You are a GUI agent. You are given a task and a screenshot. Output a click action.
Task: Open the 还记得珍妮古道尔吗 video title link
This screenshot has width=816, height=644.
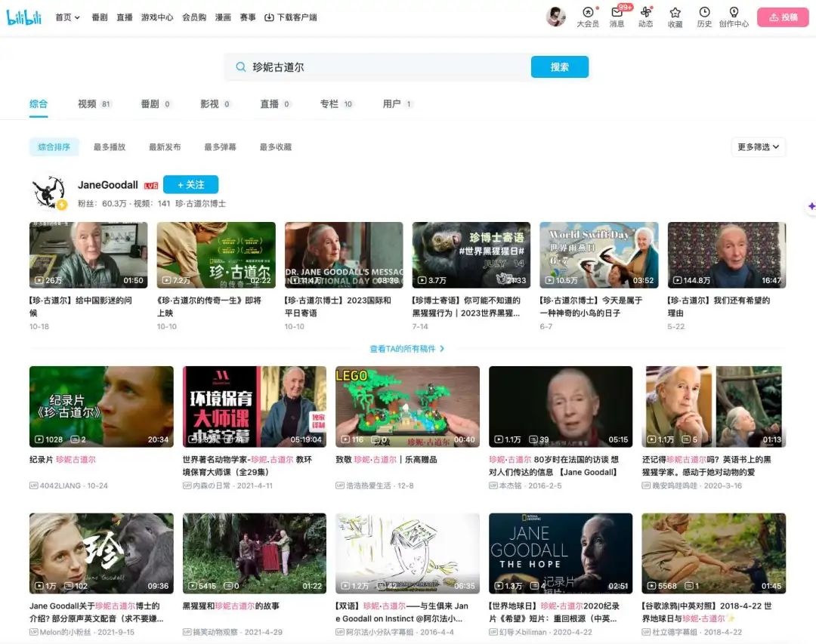(x=706, y=466)
